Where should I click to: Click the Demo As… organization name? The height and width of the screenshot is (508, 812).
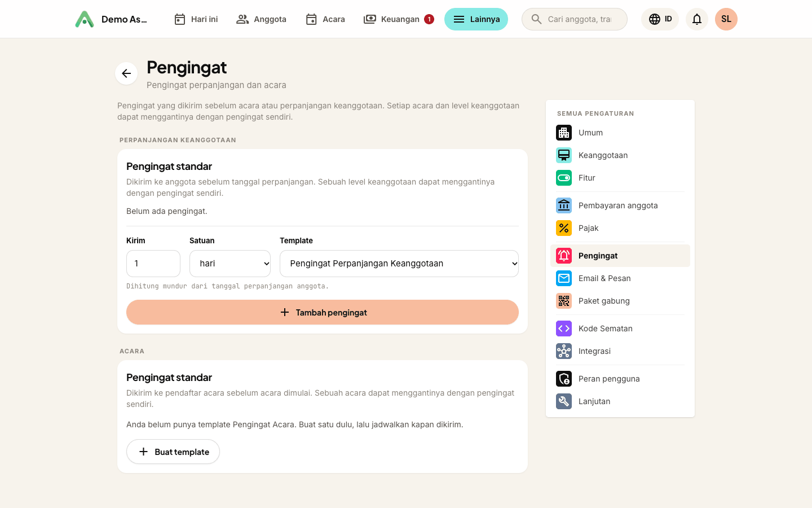coord(124,19)
